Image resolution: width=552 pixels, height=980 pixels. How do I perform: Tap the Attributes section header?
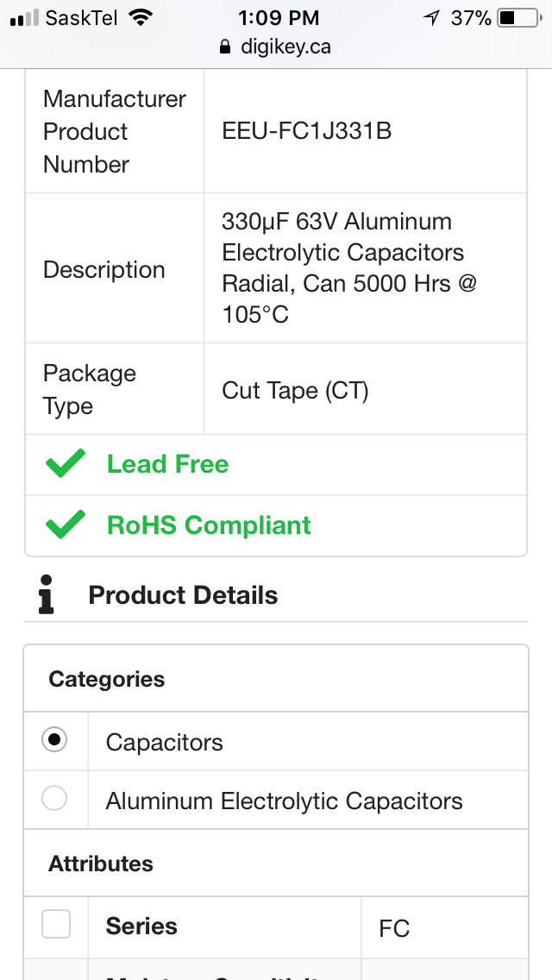(101, 864)
